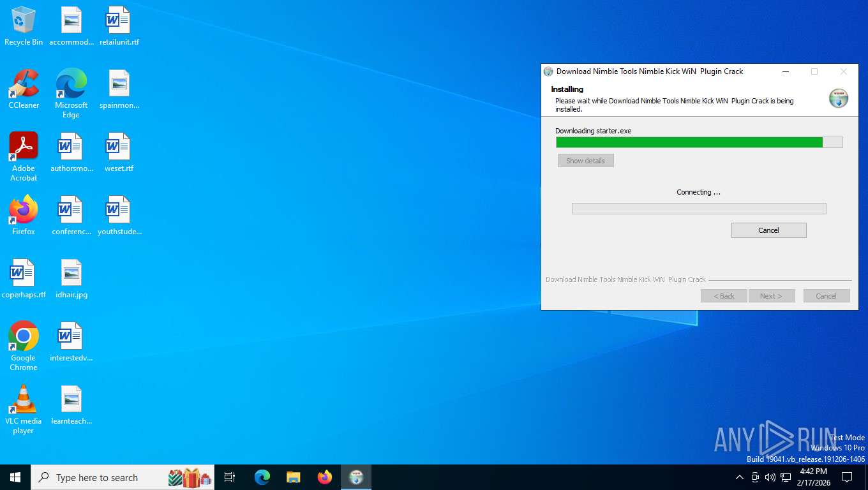The width and height of the screenshot is (868, 490).
Task: Open Edge from the taskbar
Action: coord(262,477)
